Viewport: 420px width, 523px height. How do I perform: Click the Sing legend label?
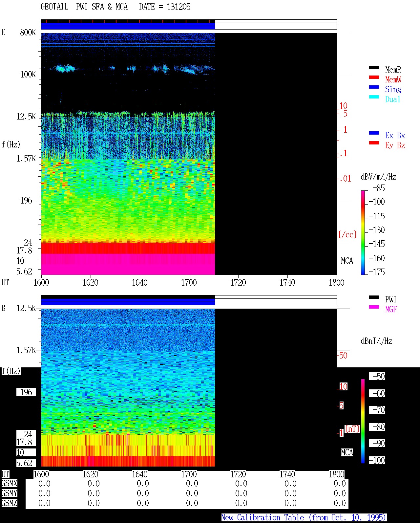pyautogui.click(x=393, y=89)
